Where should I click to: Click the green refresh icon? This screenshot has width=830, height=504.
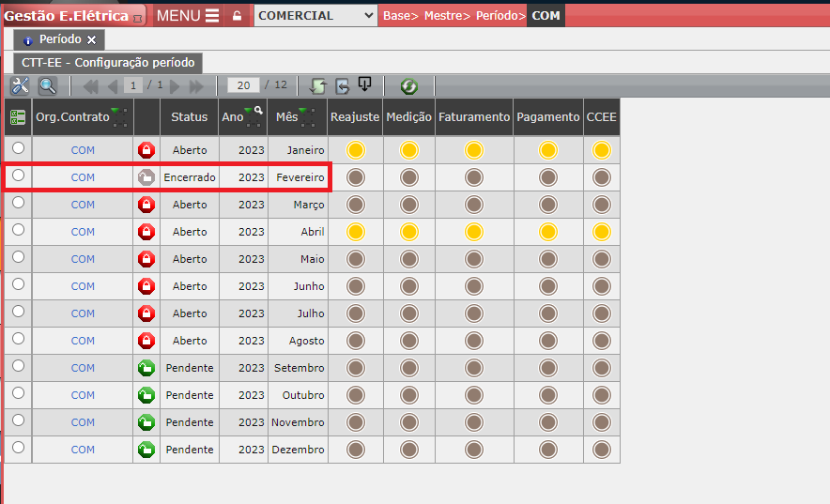click(x=408, y=86)
